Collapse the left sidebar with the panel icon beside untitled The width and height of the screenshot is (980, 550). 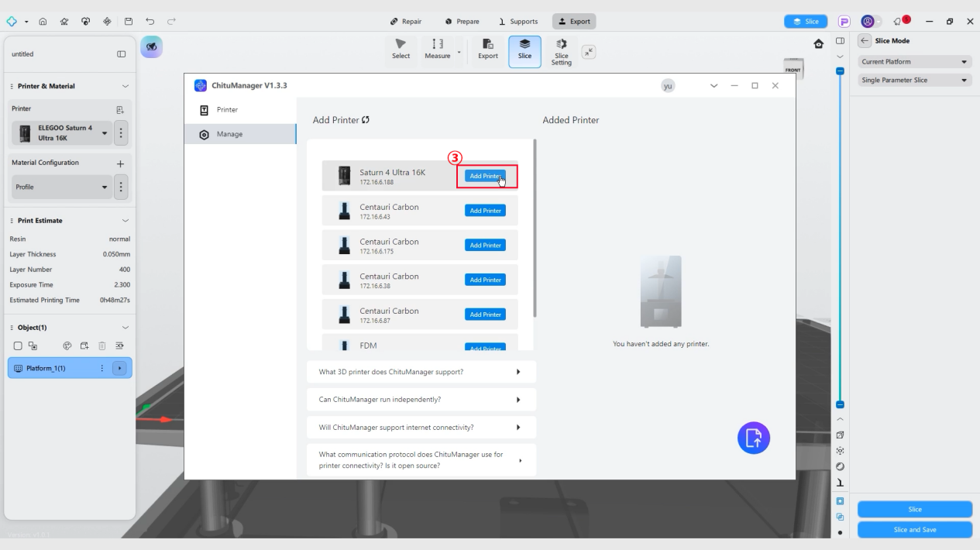[121, 54]
